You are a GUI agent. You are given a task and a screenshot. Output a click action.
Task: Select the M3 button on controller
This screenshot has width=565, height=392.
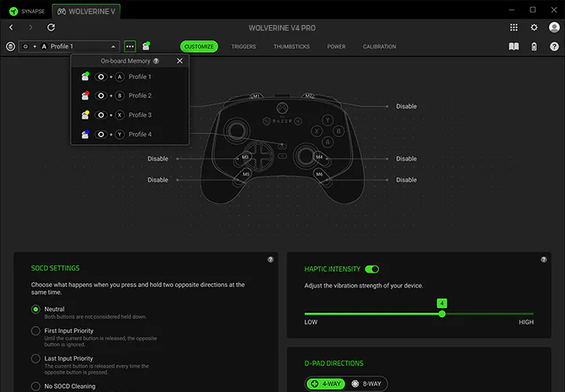click(x=245, y=157)
